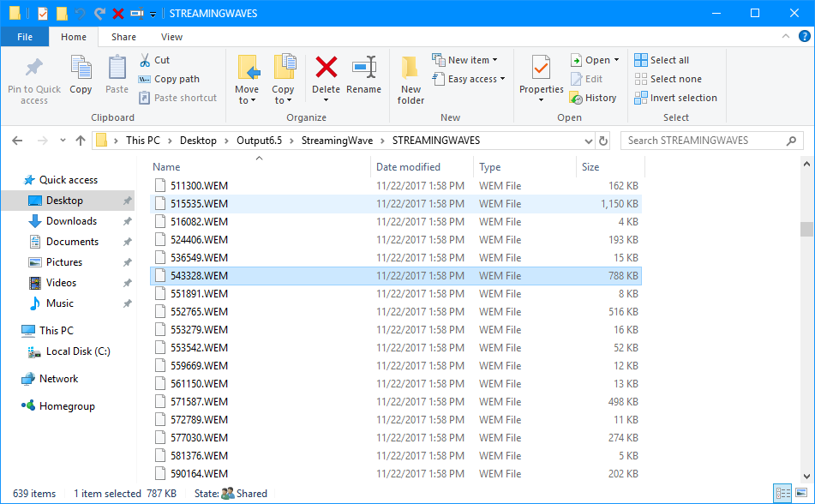Go up one folder level arrow

tap(80, 141)
